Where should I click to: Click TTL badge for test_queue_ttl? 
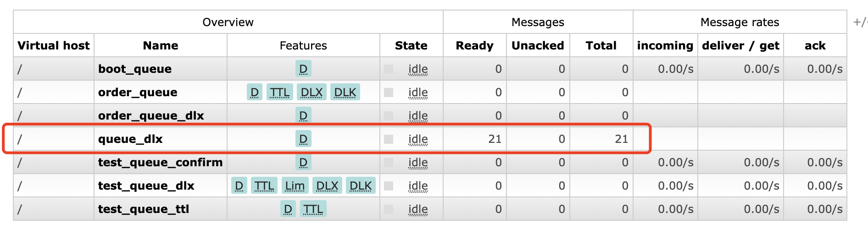313,209
